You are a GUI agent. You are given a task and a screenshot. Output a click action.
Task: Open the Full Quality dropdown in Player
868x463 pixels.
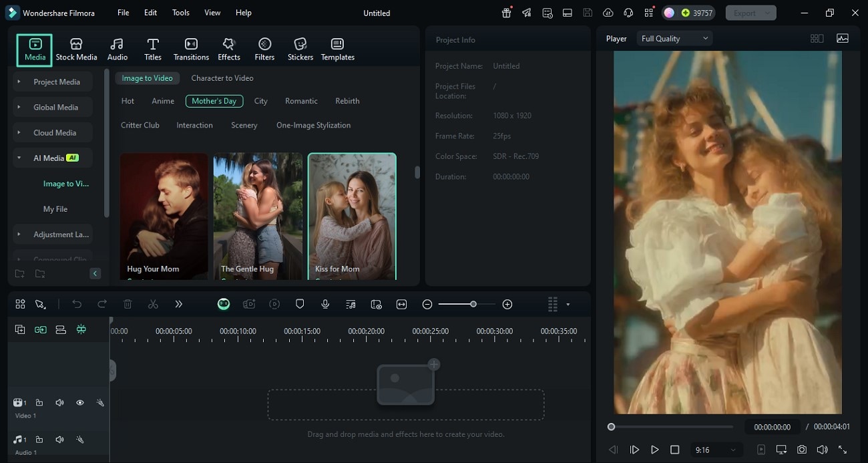674,39
